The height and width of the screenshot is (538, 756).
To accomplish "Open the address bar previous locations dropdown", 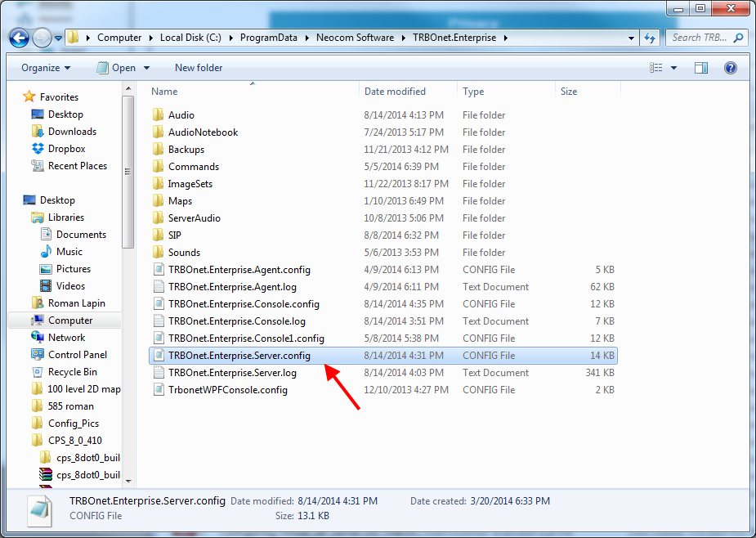I will [631, 38].
